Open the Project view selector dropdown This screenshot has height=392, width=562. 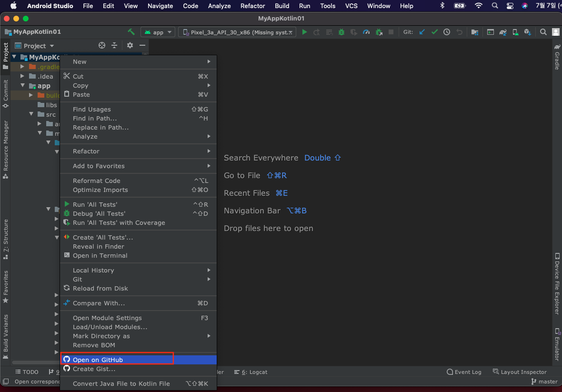[34, 46]
